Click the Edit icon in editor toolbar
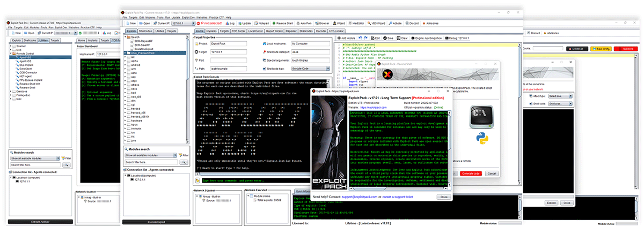 [375, 38]
